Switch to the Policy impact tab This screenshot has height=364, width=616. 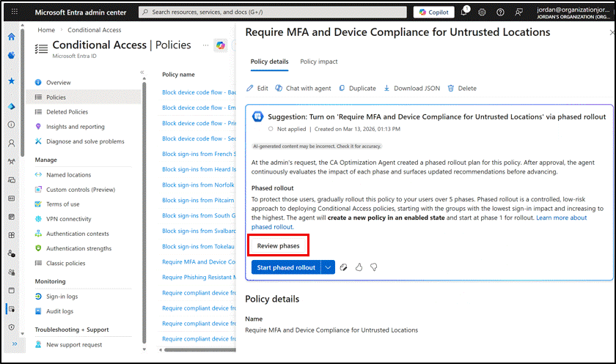point(319,62)
